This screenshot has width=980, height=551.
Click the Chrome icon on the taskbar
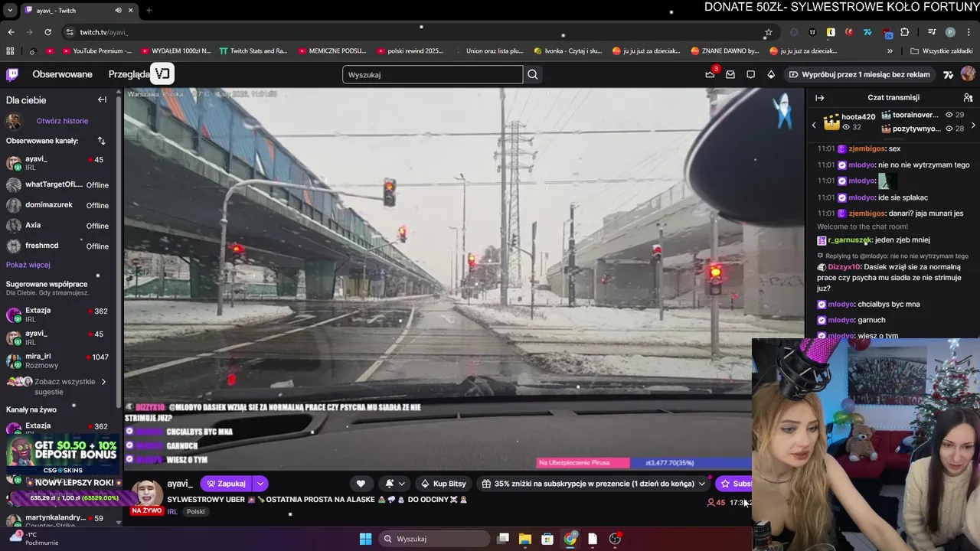(570, 539)
